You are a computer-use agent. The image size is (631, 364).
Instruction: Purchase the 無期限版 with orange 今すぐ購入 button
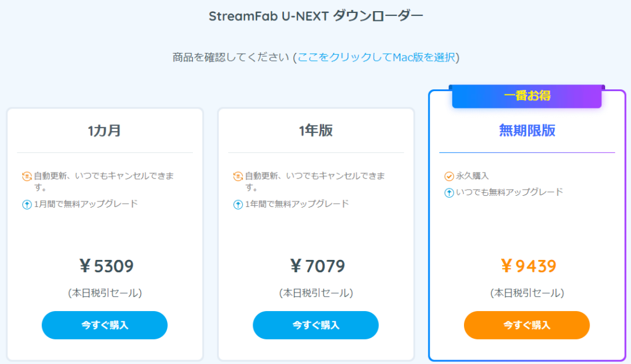tap(527, 325)
